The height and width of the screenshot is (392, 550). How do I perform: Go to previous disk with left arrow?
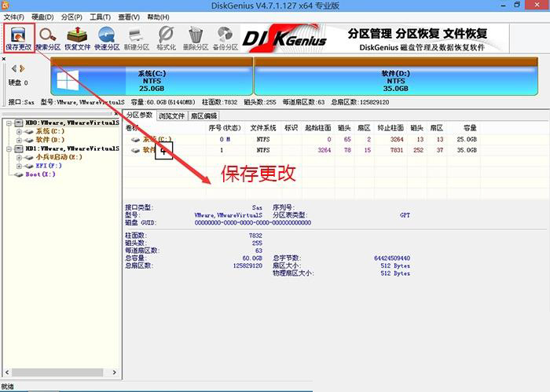(15, 68)
